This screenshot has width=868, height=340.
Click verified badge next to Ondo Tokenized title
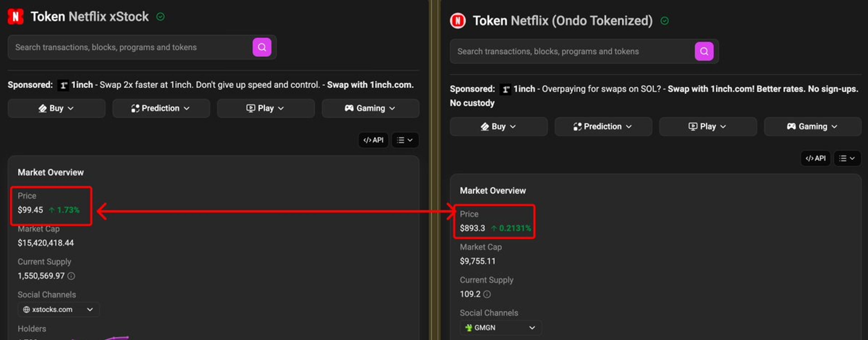coord(665,21)
